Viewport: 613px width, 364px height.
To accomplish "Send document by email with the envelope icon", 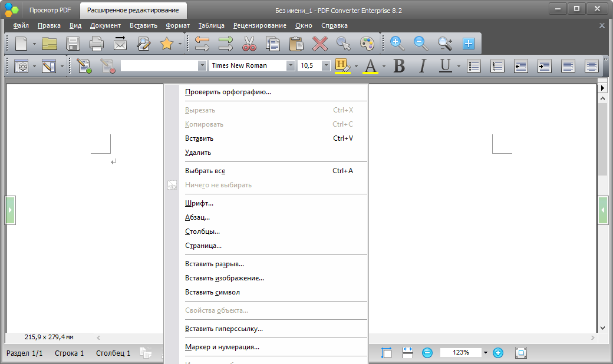I will pyautogui.click(x=120, y=44).
